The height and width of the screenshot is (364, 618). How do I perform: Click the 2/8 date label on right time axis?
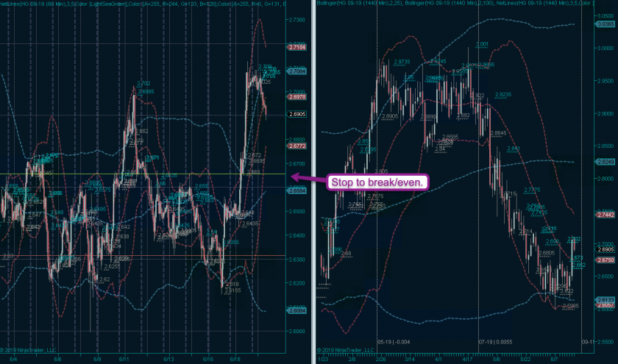pyautogui.click(x=352, y=360)
